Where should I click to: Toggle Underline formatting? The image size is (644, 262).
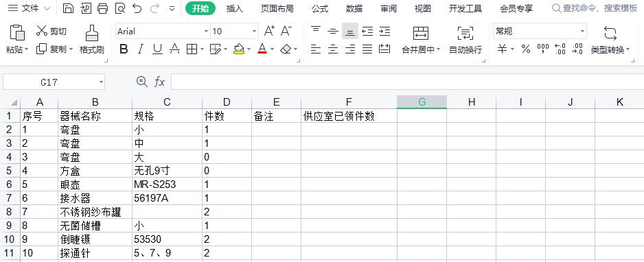pyautogui.click(x=157, y=49)
